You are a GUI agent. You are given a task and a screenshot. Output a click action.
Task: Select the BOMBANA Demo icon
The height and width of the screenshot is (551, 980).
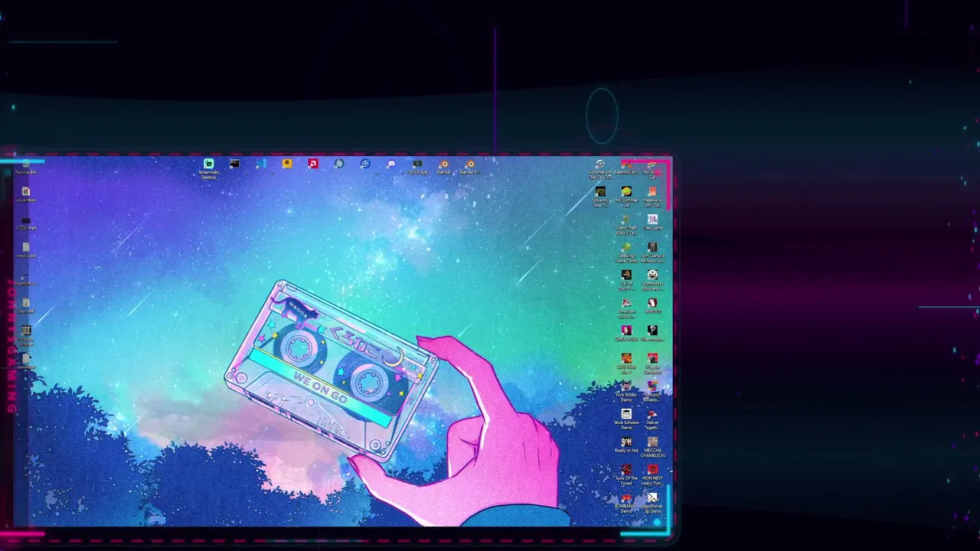(626, 503)
